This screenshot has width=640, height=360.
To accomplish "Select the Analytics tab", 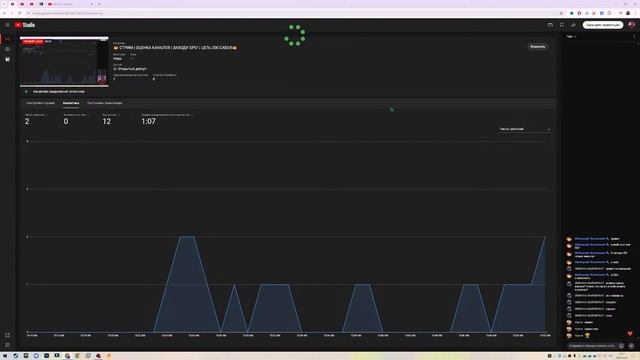I will coord(71,103).
